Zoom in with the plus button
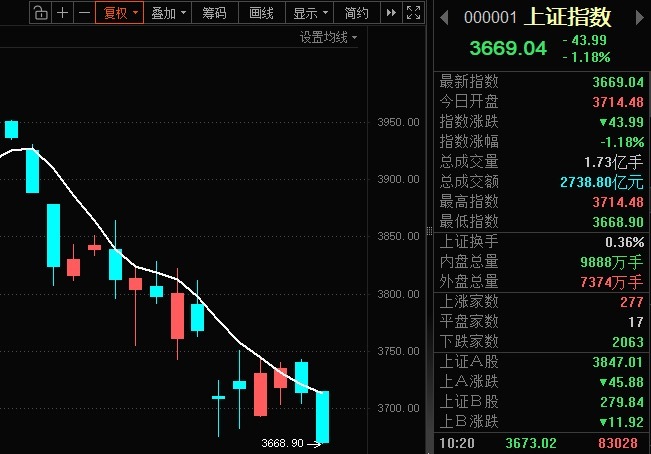The height and width of the screenshot is (454, 651). [x=63, y=13]
